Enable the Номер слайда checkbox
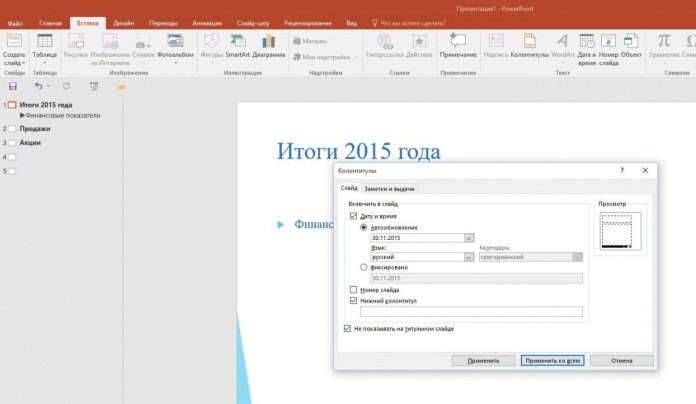The height and width of the screenshot is (404, 696). tap(353, 290)
